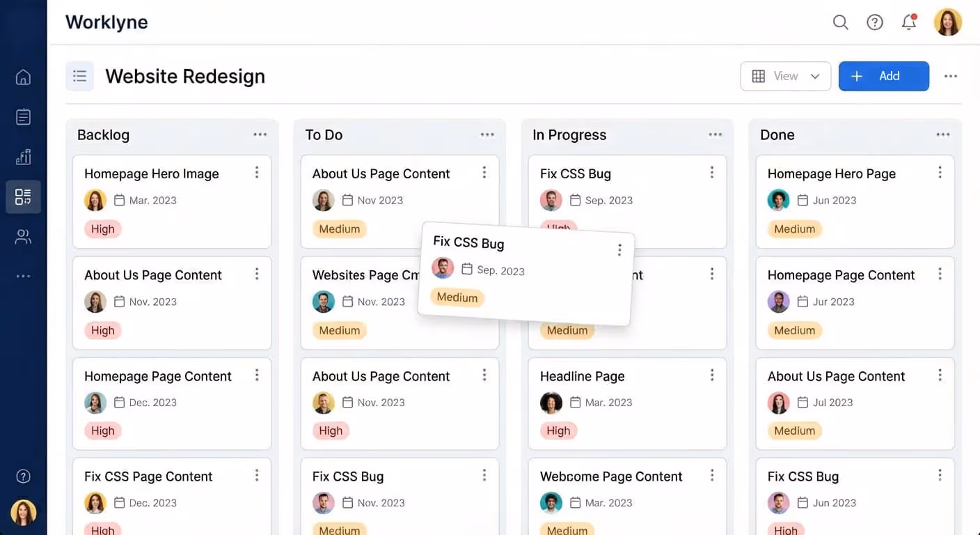The height and width of the screenshot is (535, 980).
Task: Open the Done column options menu
Action: point(943,134)
